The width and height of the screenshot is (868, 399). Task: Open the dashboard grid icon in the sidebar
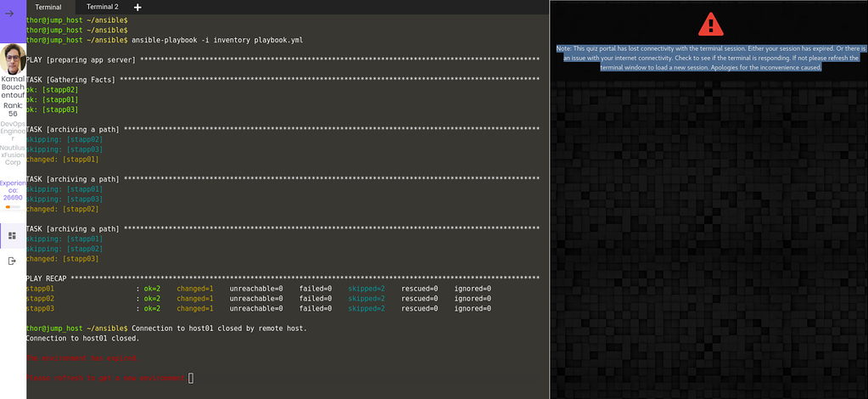13,235
